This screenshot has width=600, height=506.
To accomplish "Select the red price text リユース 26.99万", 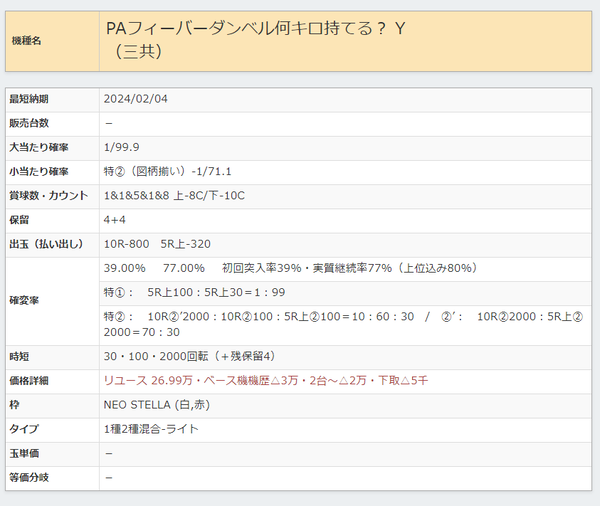I will (148, 381).
